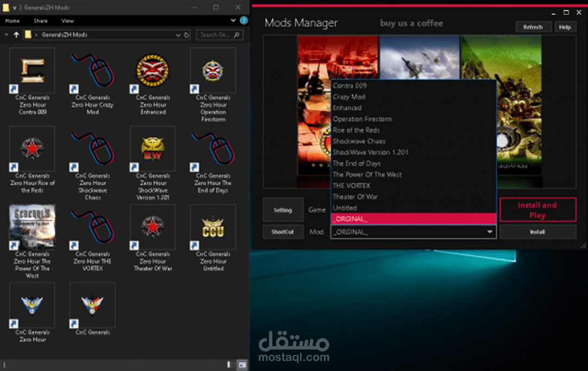Viewport: 588px width, 371px height.
Task: Select Theater Of War shortcut icon
Action: click(153, 227)
